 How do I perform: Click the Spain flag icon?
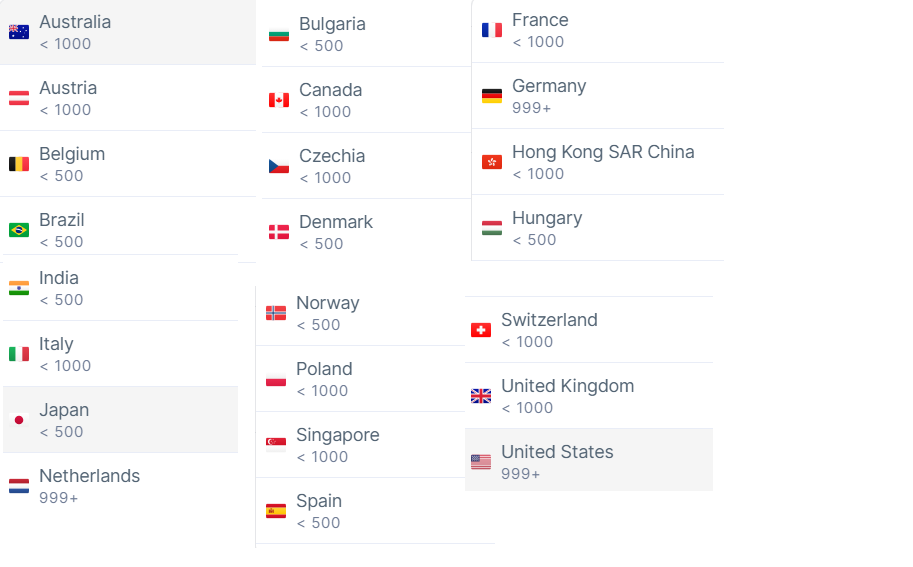coord(275,511)
